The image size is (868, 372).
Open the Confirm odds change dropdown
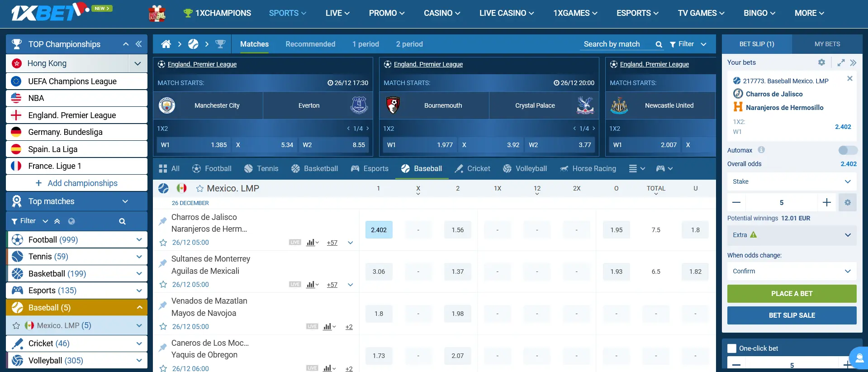pos(791,271)
